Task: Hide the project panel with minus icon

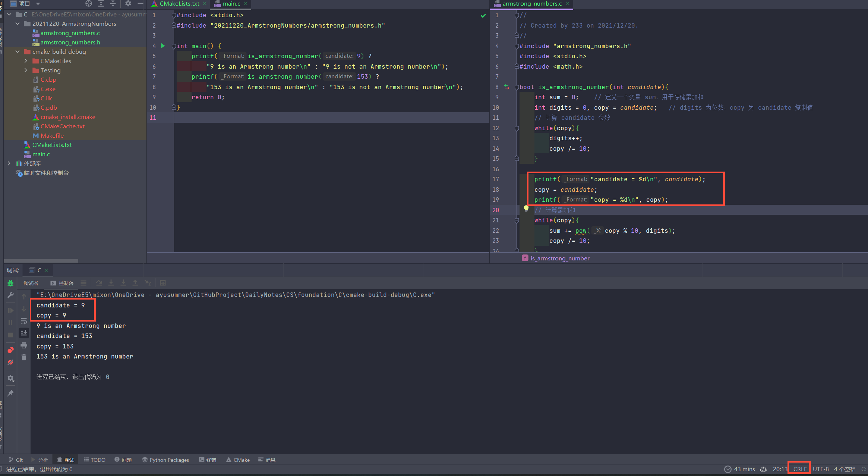Action: click(141, 4)
